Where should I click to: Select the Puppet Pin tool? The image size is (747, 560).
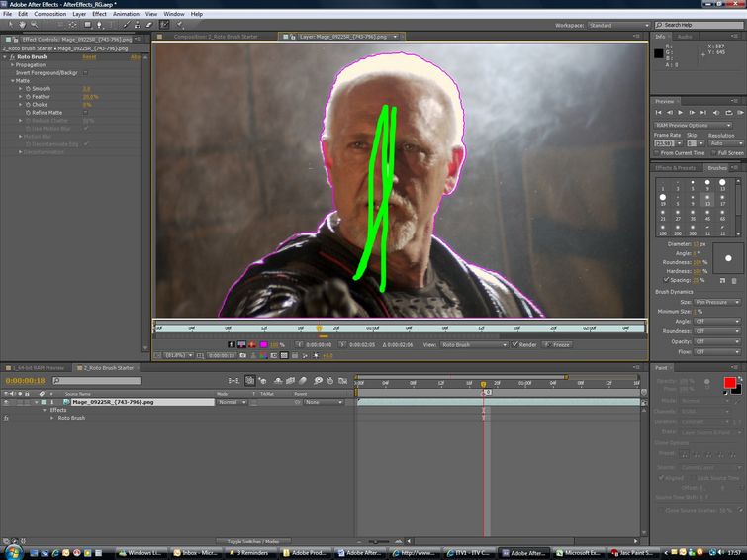pyautogui.click(x=180, y=25)
